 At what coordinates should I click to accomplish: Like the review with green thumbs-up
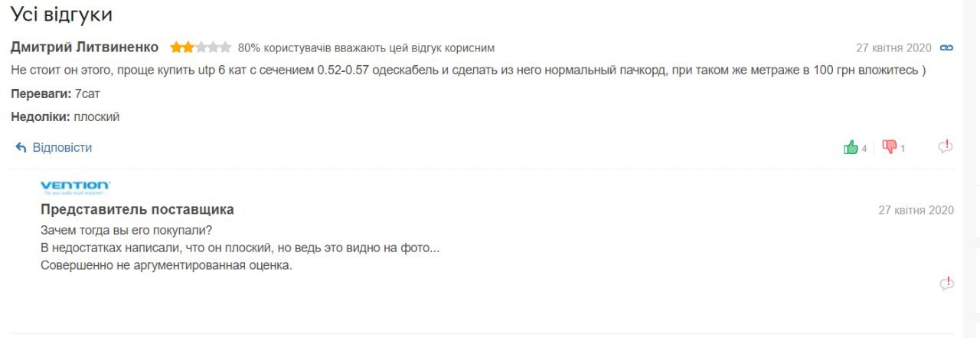tap(851, 147)
